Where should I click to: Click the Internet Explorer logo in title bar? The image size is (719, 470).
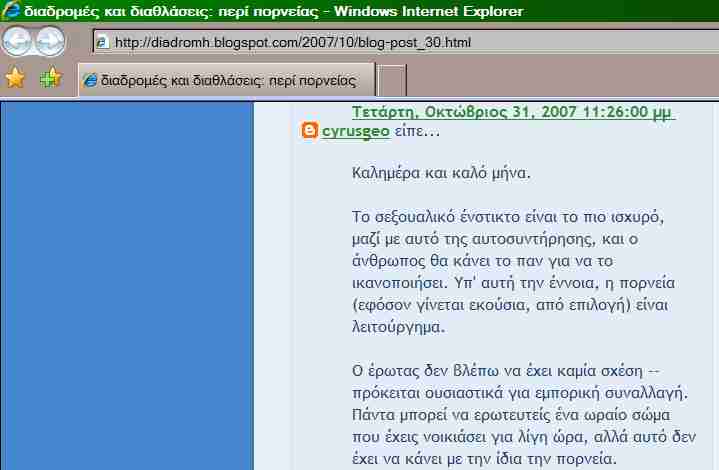pos(10,10)
